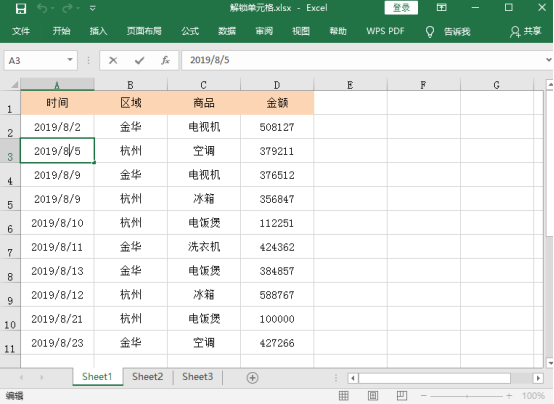Expand the Name Box dropdown arrow
Screen dimensions: 554x404
(70, 60)
